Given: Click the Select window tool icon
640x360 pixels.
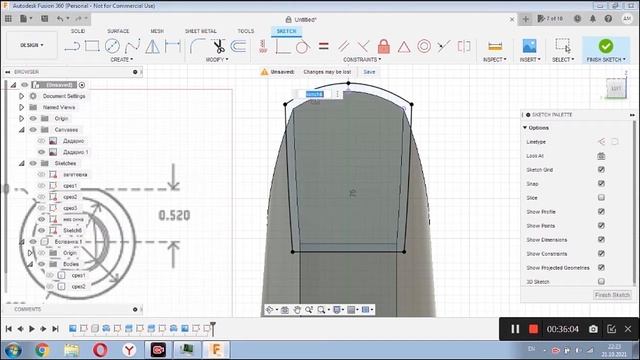Looking at the screenshot, I should point(563,46).
